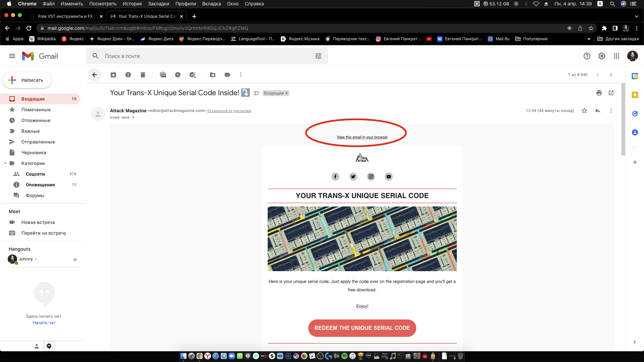The height and width of the screenshot is (362, 644).
Task: Snooze the email with the clock icon
Action: (178, 75)
